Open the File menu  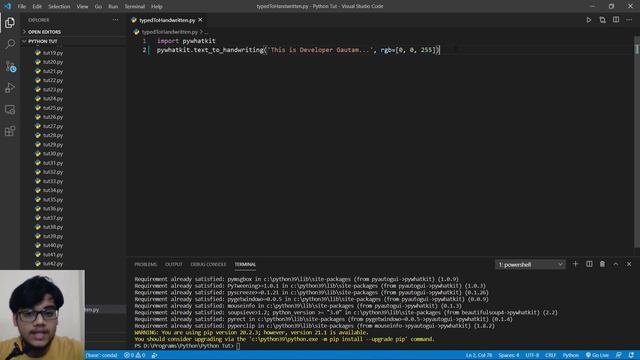pos(22,7)
